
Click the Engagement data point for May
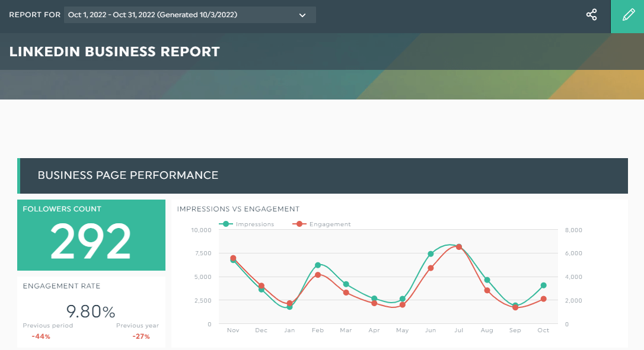click(403, 305)
